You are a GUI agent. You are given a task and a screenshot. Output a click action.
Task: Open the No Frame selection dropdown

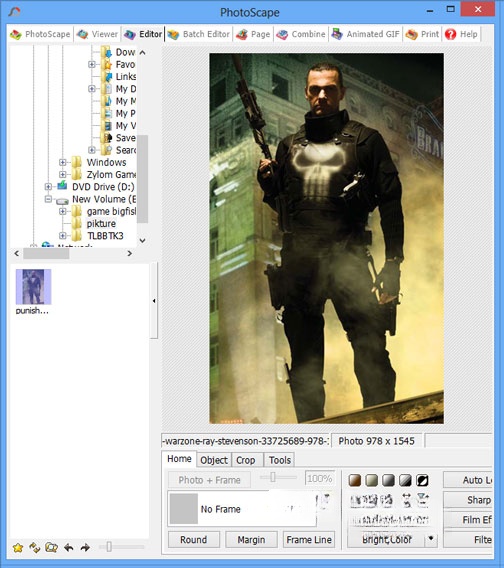[242, 509]
